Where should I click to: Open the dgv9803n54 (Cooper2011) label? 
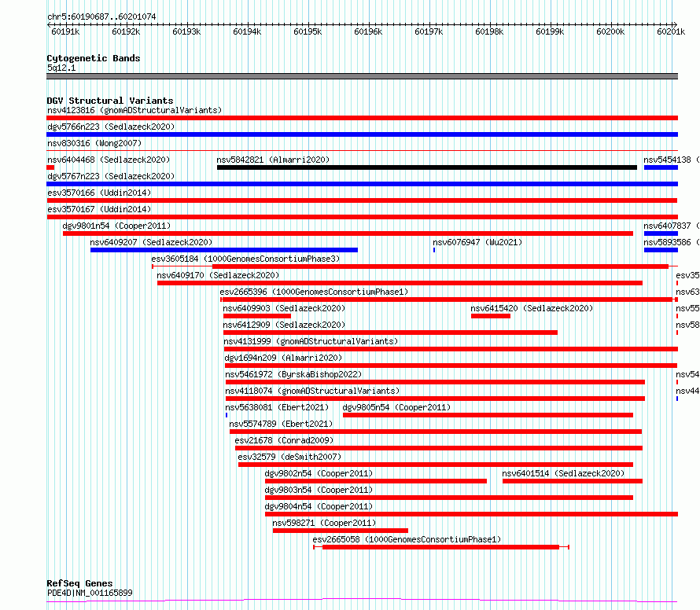pyautogui.click(x=319, y=490)
